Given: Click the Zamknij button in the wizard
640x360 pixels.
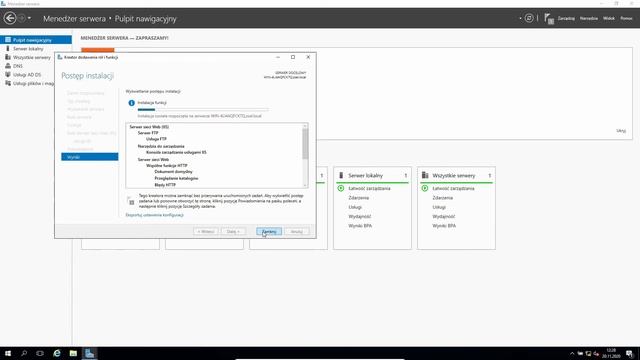Looking at the screenshot, I should (269, 231).
